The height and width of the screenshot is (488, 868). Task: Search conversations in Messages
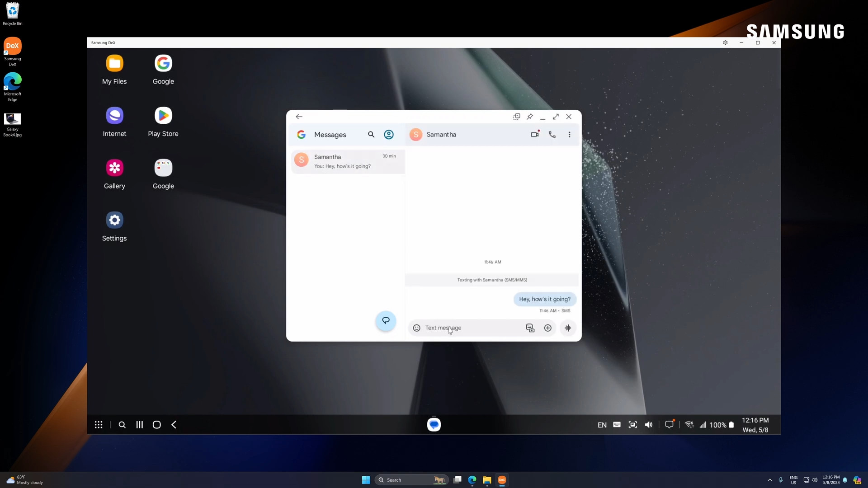click(x=371, y=135)
